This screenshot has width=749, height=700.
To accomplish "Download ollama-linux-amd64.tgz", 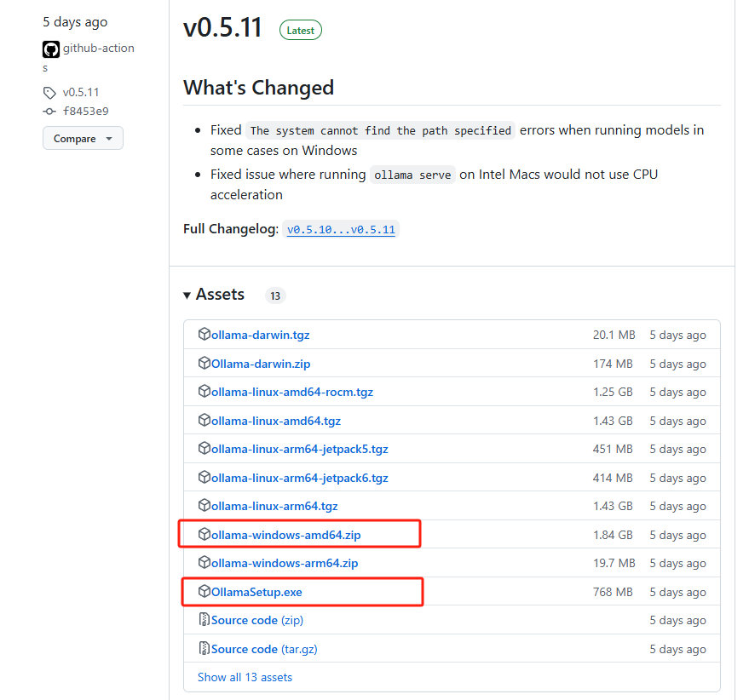I will pyautogui.click(x=276, y=422).
